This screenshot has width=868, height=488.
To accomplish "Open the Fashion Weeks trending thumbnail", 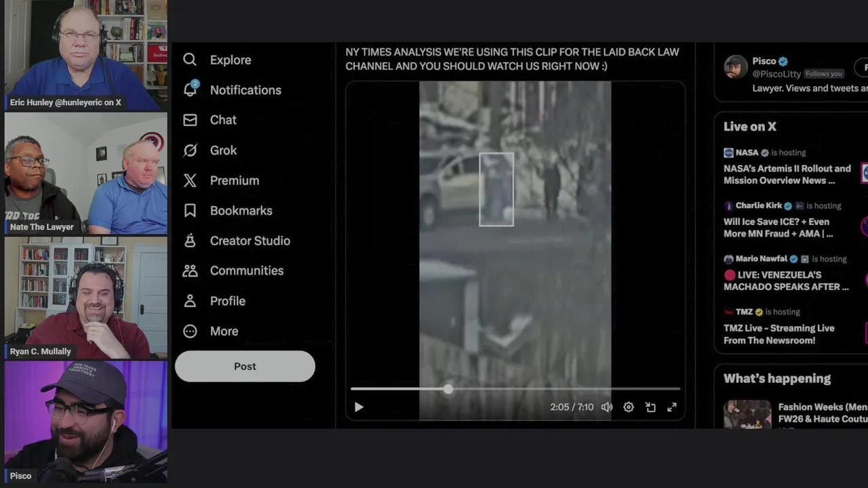I will click(747, 414).
